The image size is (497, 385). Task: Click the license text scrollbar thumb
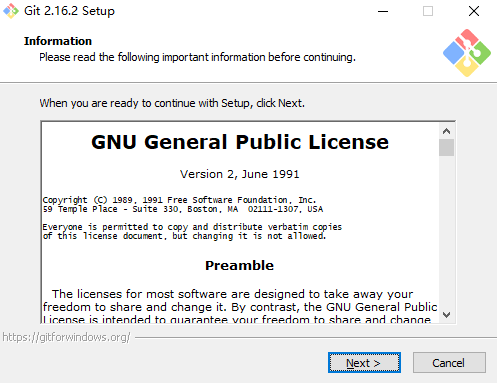click(x=446, y=147)
